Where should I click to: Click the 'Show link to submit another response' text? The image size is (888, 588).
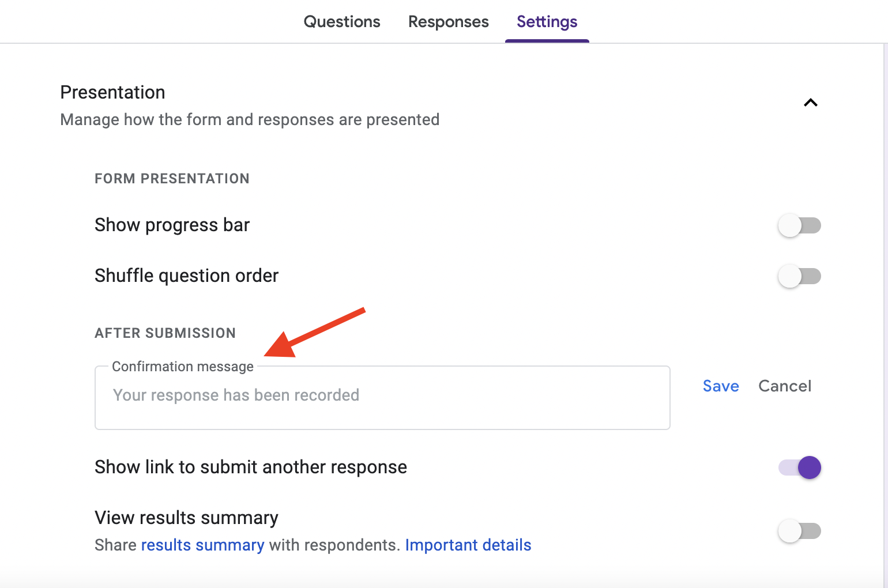(251, 467)
